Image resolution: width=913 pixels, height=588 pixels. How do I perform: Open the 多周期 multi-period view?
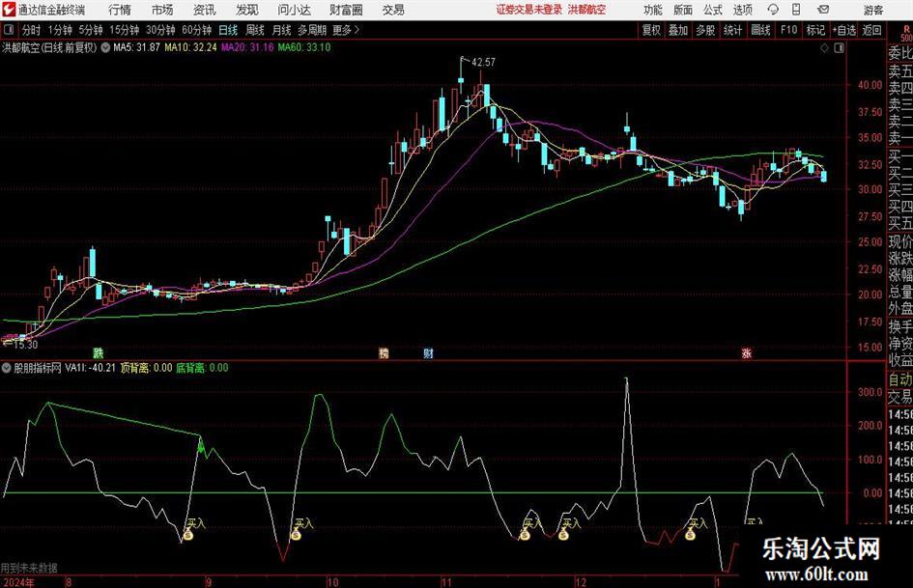click(x=312, y=30)
